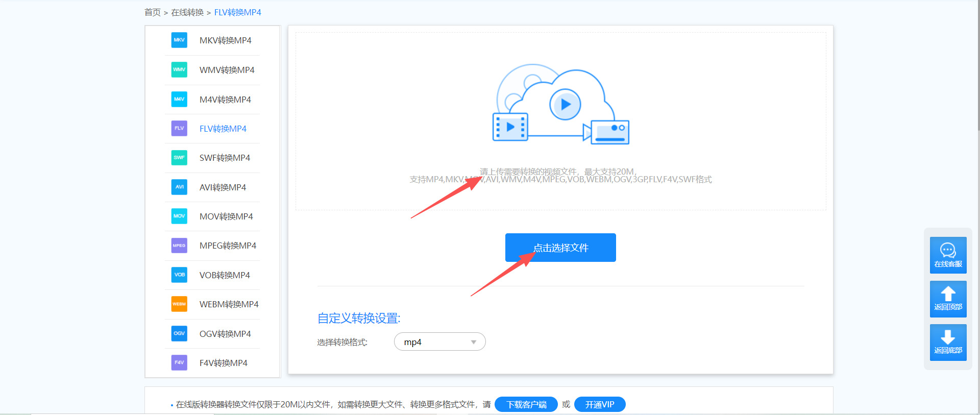Click the M4V format icon
Screen dimensions: 980x415
tap(179, 99)
